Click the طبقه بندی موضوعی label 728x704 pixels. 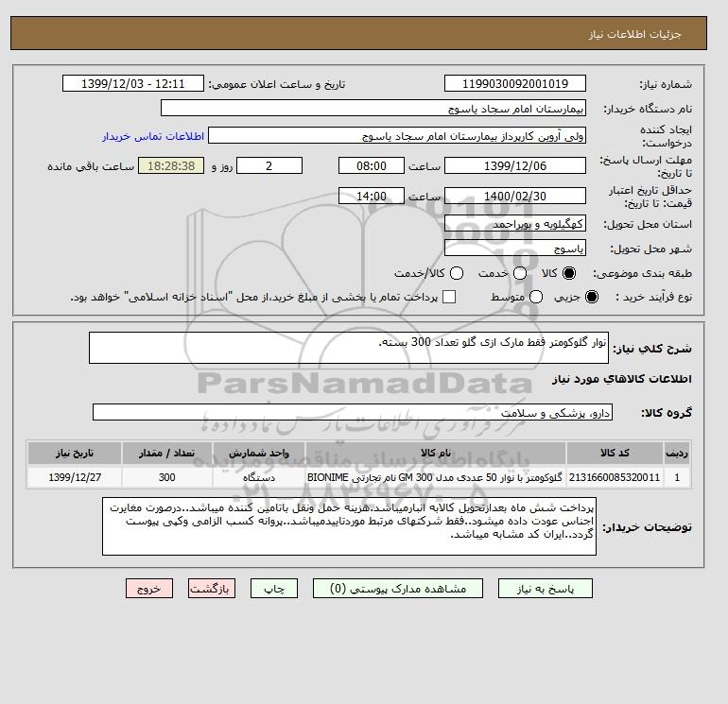[x=643, y=274]
